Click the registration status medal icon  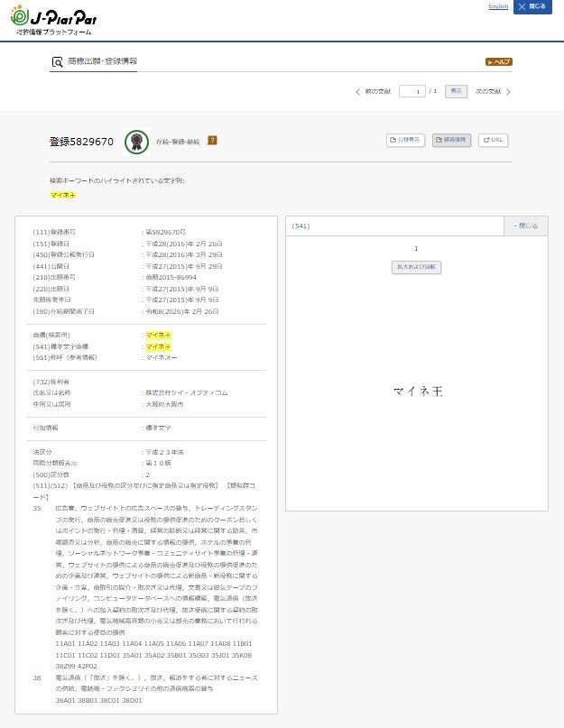[x=136, y=142]
